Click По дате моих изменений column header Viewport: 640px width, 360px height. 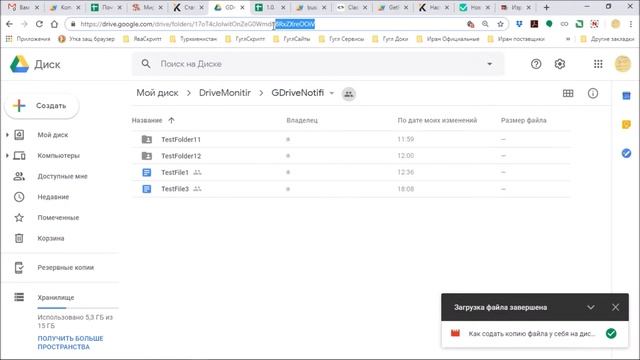[x=437, y=120]
